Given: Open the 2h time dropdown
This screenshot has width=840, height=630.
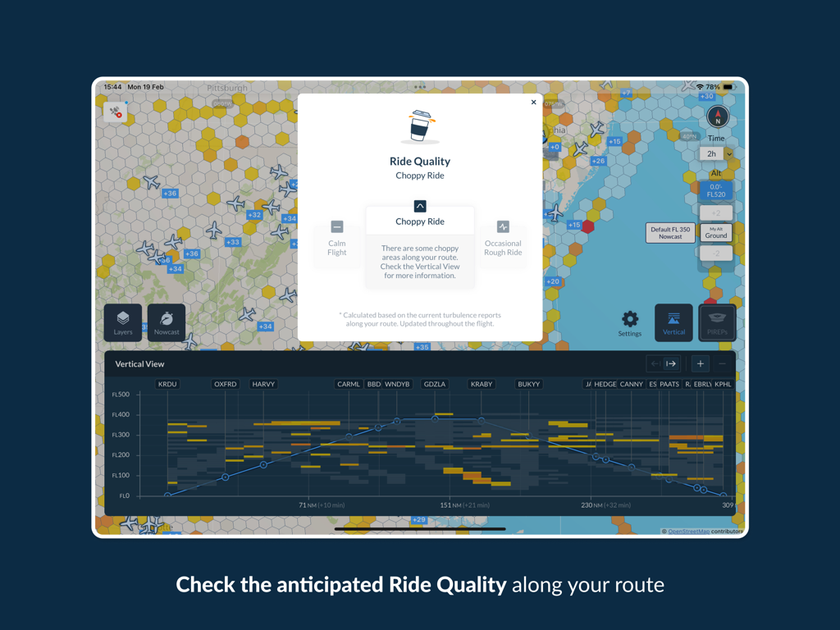Looking at the screenshot, I should pyautogui.click(x=716, y=153).
